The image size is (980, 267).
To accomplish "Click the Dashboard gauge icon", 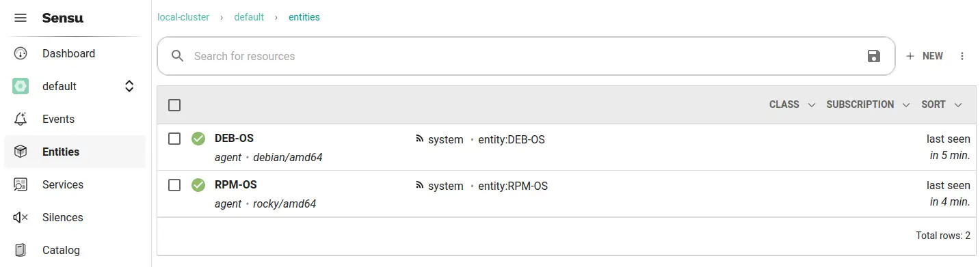I will coord(21,53).
